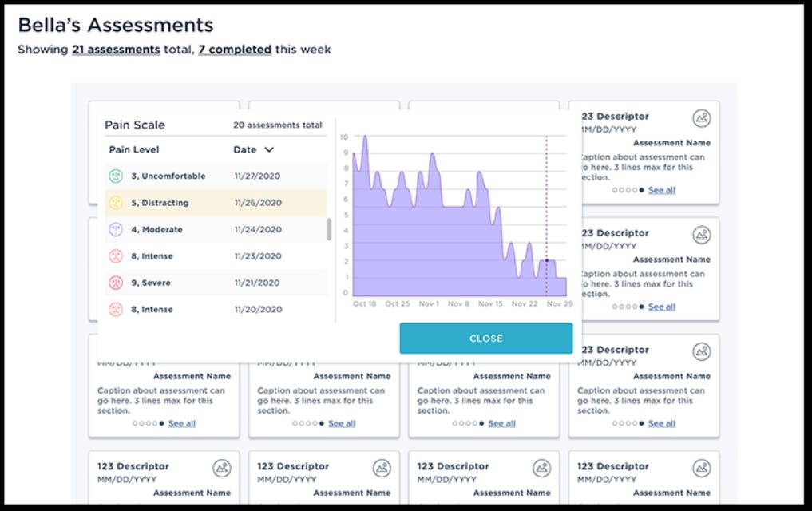Select the 4, Moderate entry text
Image resolution: width=812 pixels, height=511 pixels.
pyautogui.click(x=157, y=229)
